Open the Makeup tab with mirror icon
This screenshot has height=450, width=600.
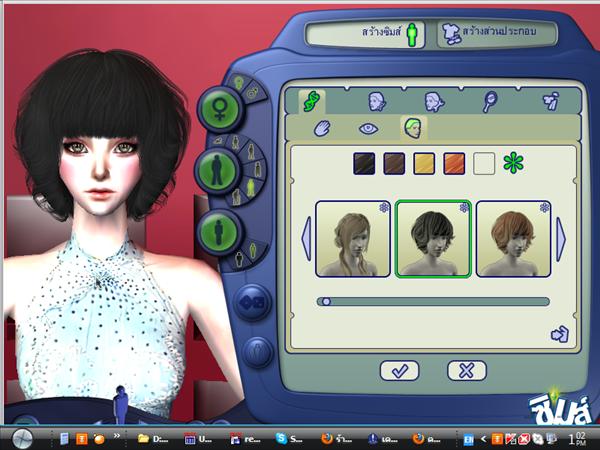(x=489, y=102)
